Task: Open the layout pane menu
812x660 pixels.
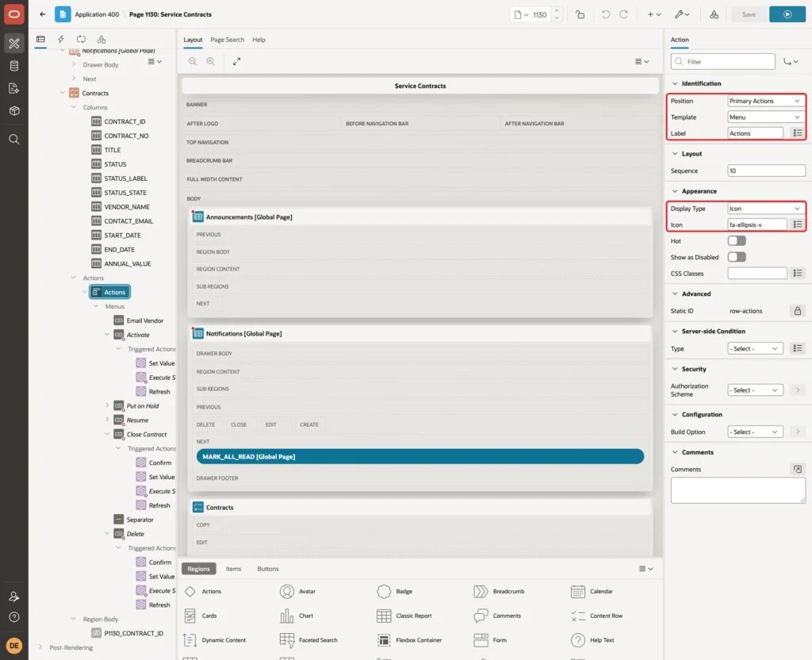Action: point(642,61)
